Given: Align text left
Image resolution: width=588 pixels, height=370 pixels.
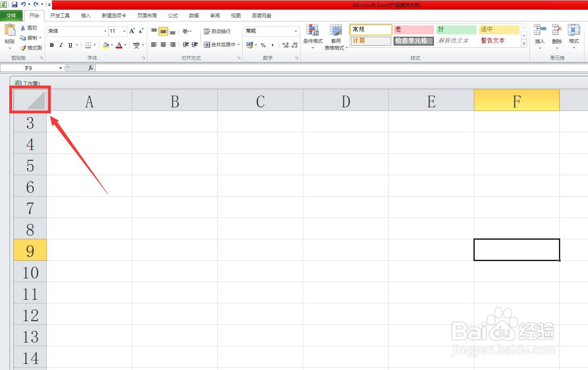Looking at the screenshot, I should (154, 45).
